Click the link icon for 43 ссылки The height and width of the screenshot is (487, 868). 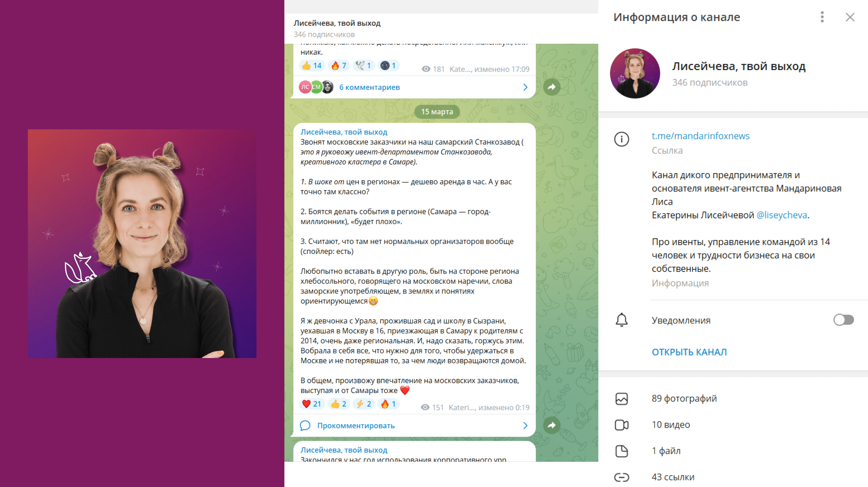click(621, 477)
